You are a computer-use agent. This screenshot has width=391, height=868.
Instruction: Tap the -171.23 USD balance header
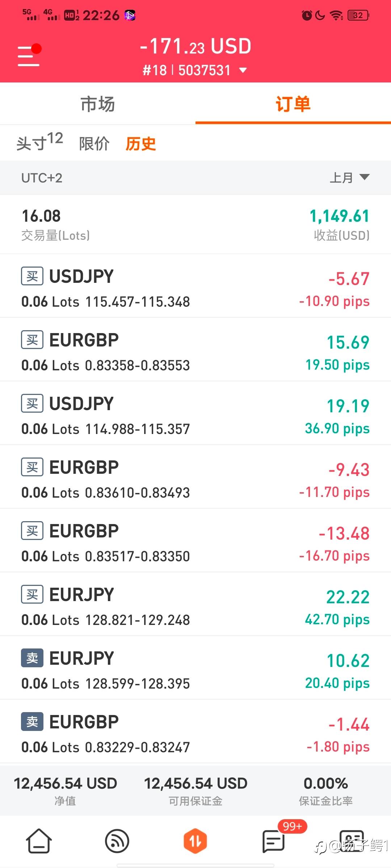pyautogui.click(x=195, y=46)
